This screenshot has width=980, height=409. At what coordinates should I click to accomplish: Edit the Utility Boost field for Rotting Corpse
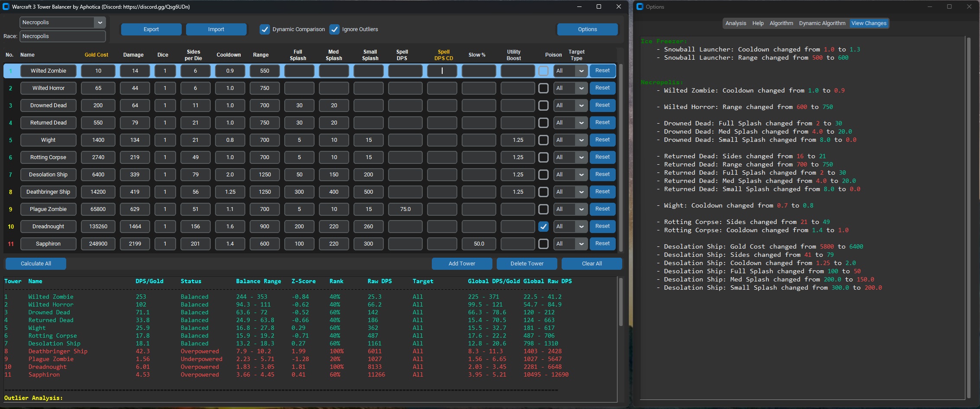(518, 157)
